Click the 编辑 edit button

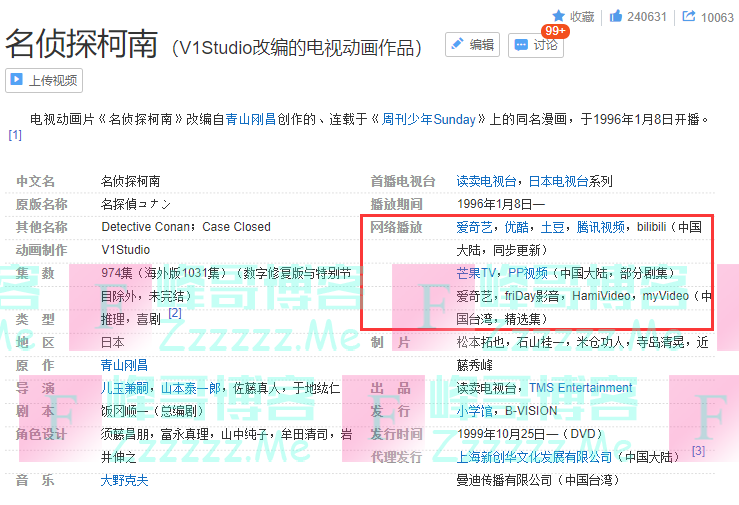(472, 45)
